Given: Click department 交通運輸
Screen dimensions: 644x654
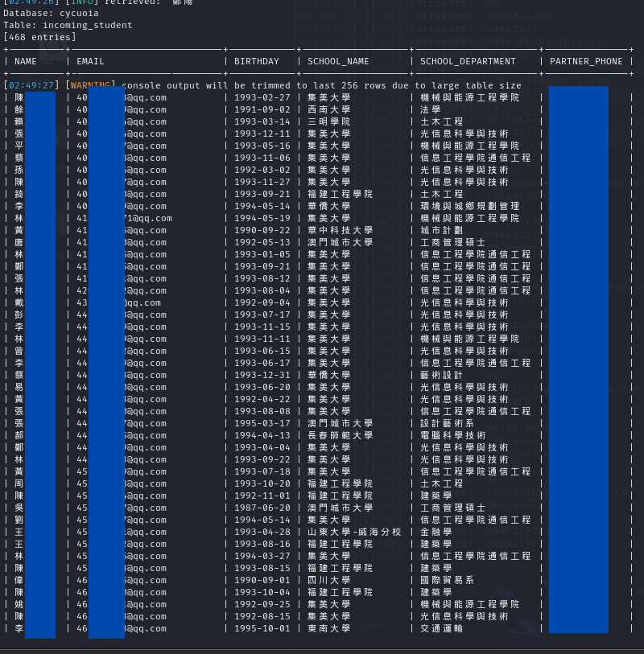Looking at the screenshot, I should [442, 628].
